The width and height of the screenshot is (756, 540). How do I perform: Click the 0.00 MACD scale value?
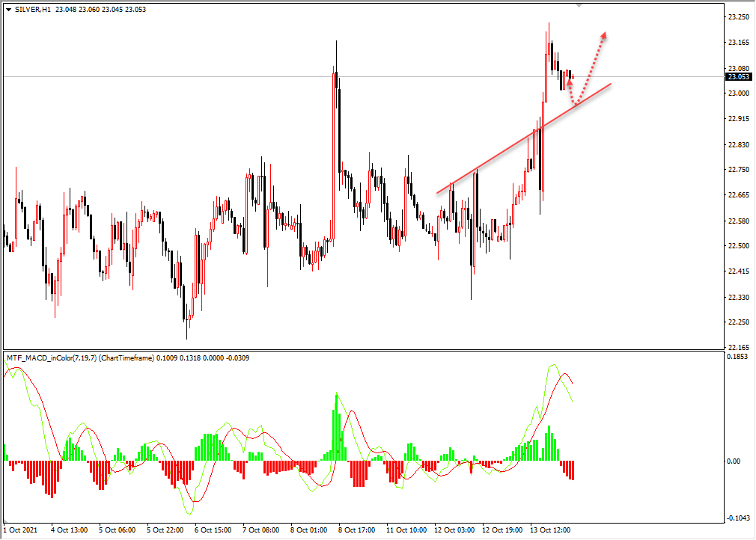click(x=734, y=461)
